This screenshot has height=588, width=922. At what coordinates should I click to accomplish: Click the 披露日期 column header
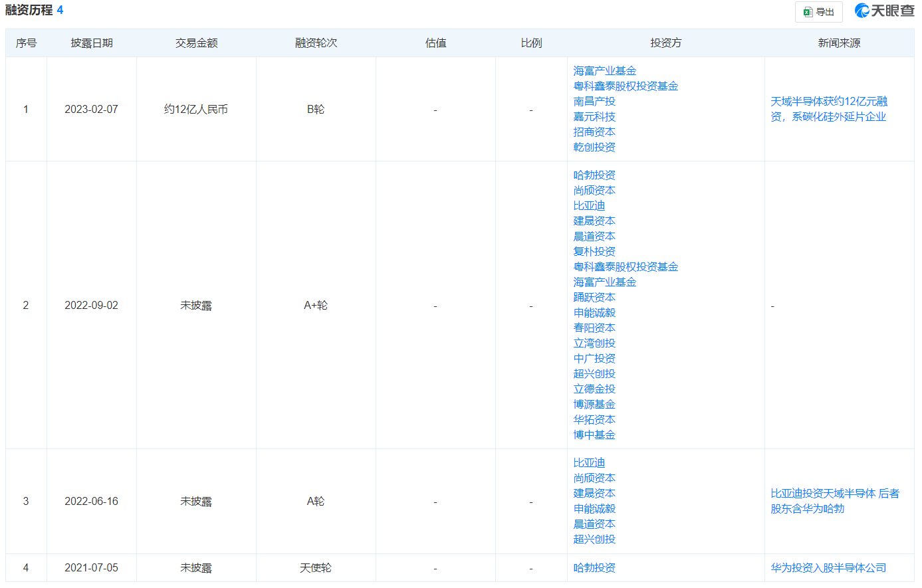pyautogui.click(x=92, y=43)
